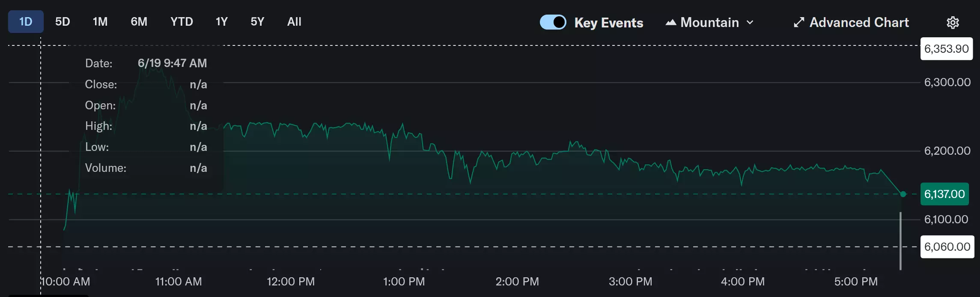Image resolution: width=980 pixels, height=297 pixels.
Task: Click the 6,137.00 current price label
Action: point(944,194)
